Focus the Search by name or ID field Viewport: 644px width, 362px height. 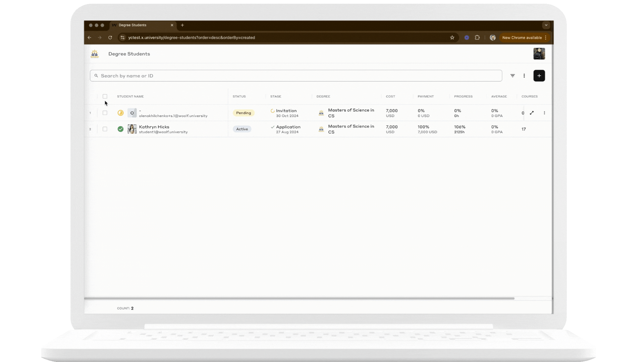tap(295, 76)
